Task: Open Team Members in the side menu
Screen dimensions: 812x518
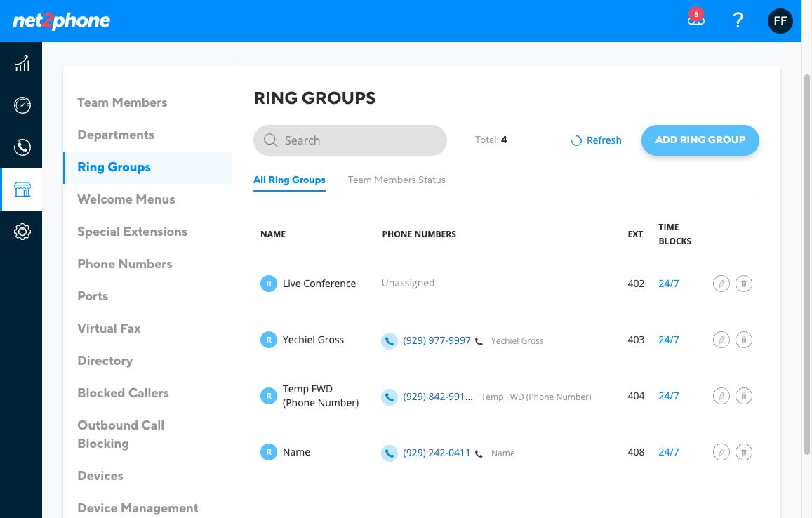Action: point(122,102)
